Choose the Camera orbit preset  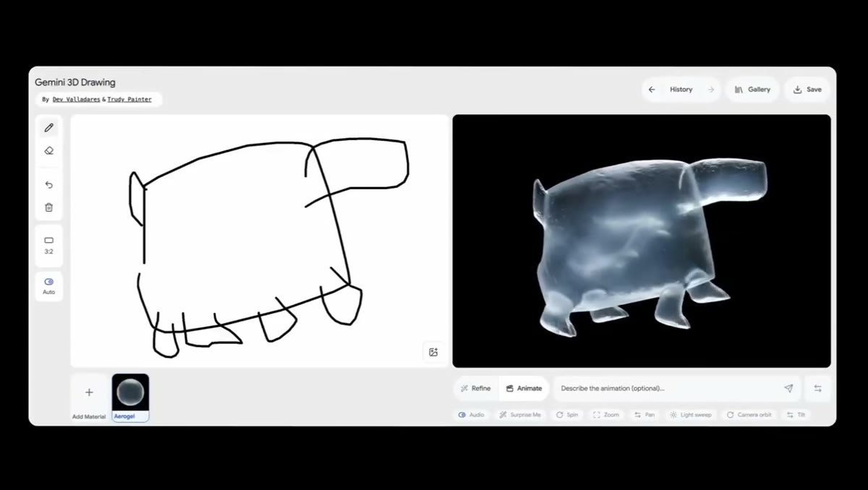[749, 415]
